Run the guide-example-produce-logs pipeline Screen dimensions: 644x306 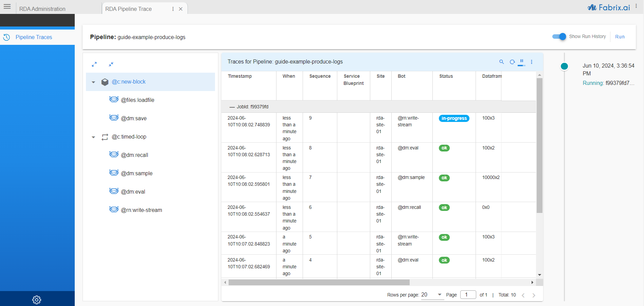point(620,37)
